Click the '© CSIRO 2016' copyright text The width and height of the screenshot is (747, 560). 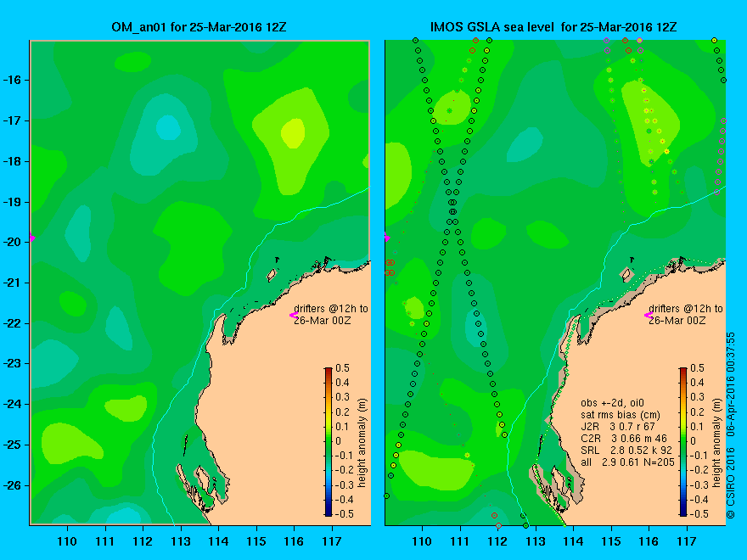(731, 483)
